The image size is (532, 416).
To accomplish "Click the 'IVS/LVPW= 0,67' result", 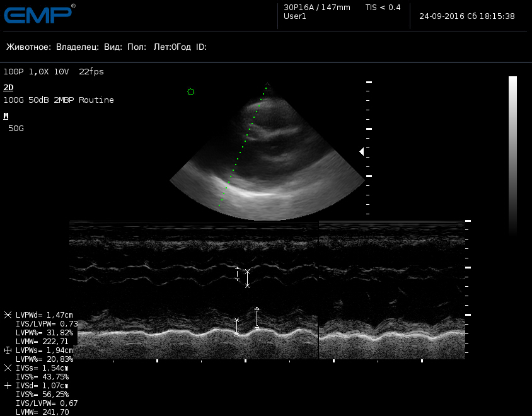I will 47,403.
